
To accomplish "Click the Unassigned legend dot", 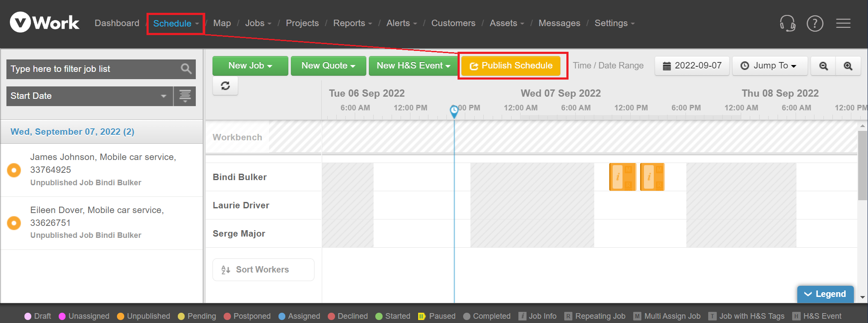I will coord(62,316).
